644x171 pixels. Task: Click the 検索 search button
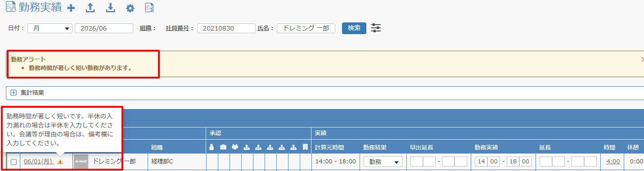coord(354,28)
